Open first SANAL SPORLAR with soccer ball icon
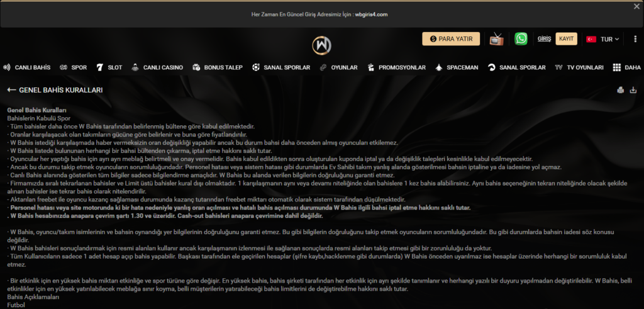This screenshot has width=644, height=309. click(x=287, y=67)
